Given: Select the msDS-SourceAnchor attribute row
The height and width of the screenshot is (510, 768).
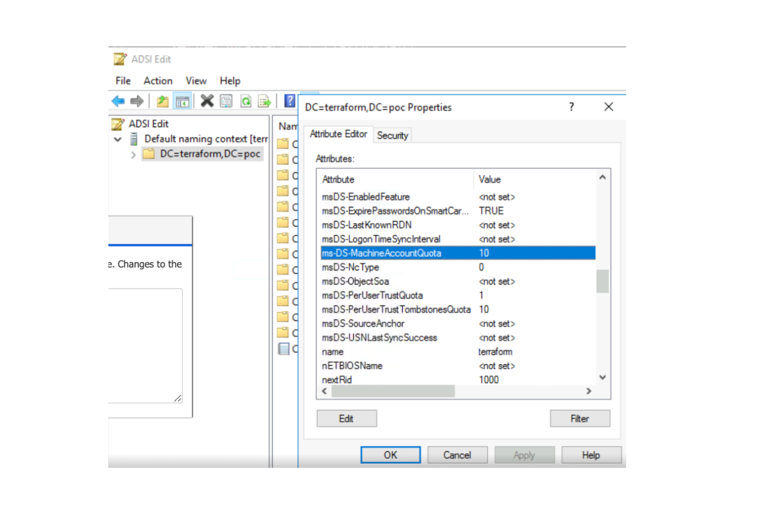Looking at the screenshot, I should (458, 324).
